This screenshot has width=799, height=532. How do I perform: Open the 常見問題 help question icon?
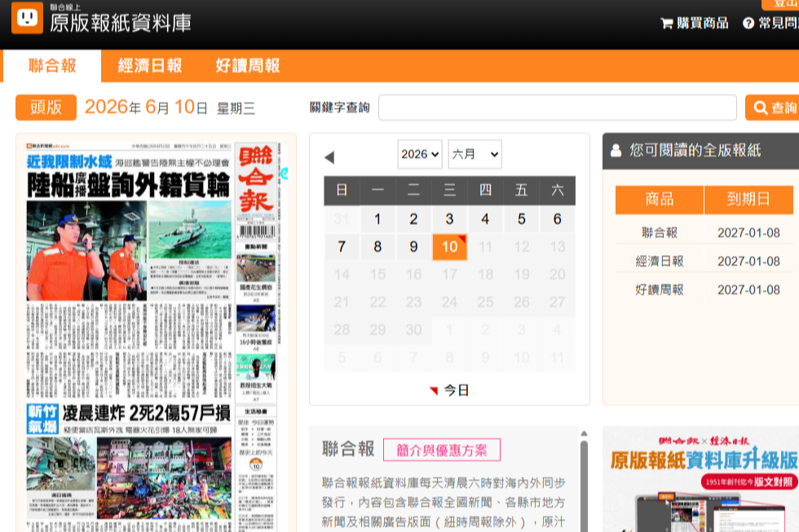(x=748, y=23)
